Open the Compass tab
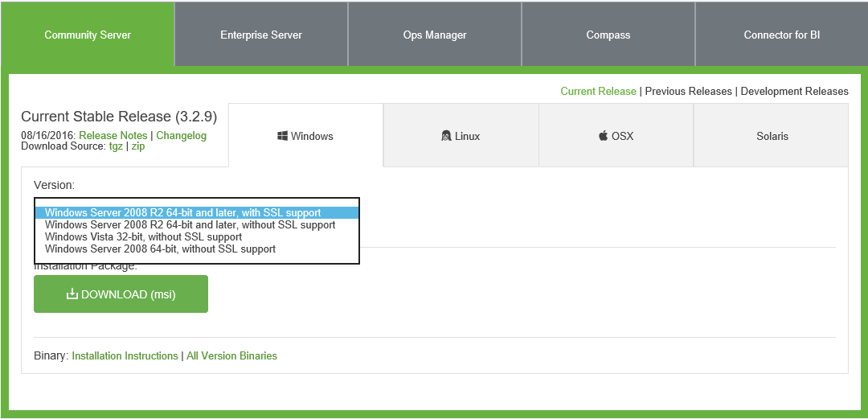The image size is (868, 419). (x=608, y=35)
